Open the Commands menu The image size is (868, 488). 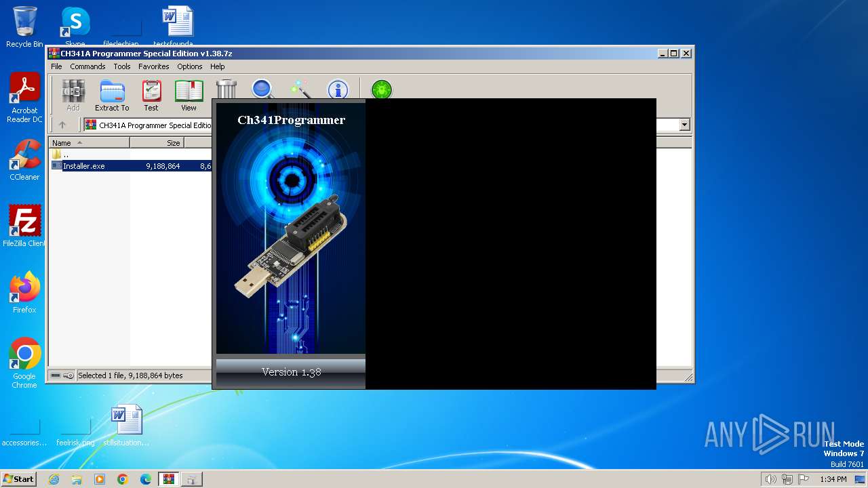click(x=87, y=66)
